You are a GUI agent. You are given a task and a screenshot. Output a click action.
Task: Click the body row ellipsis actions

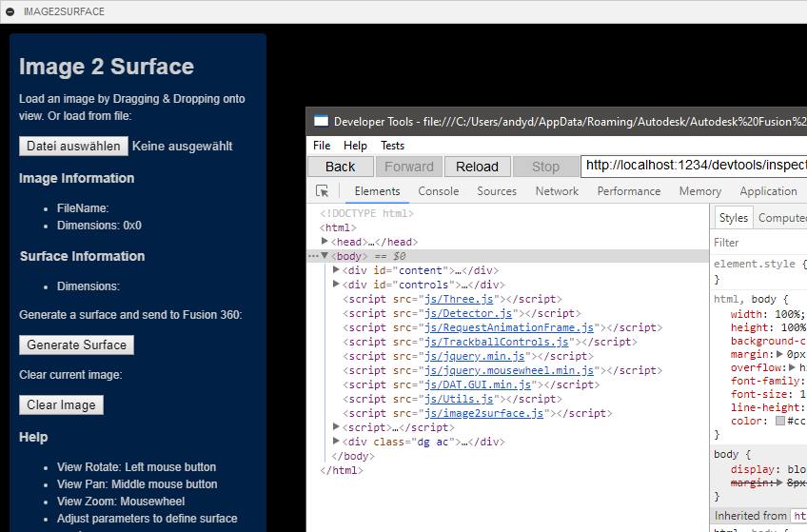(313, 256)
